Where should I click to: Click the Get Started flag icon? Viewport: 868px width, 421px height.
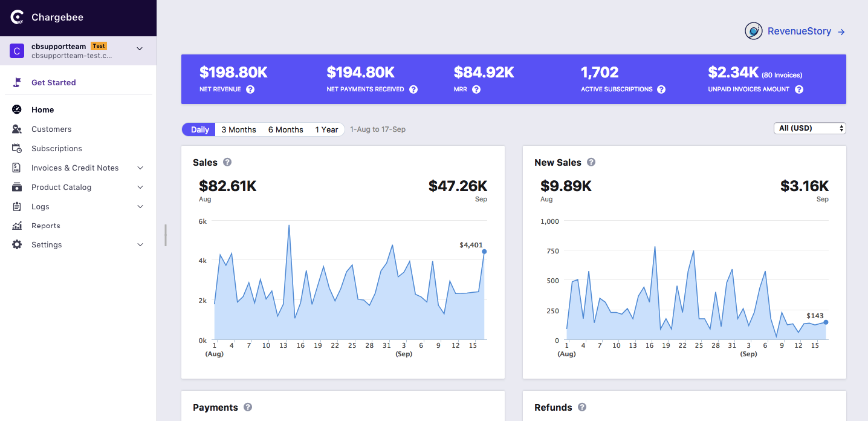(x=17, y=82)
